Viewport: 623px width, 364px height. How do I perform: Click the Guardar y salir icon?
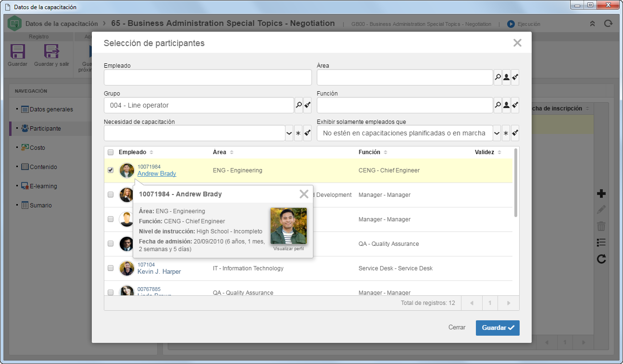pos(51,51)
